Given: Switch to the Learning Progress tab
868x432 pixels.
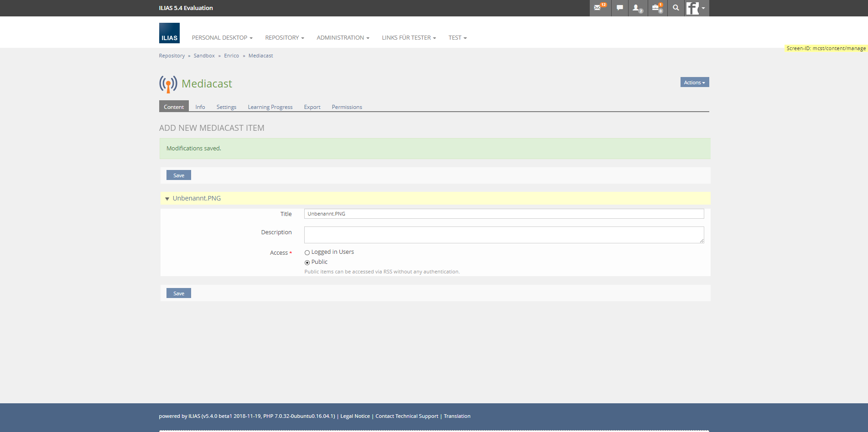Looking at the screenshot, I should pos(270,107).
